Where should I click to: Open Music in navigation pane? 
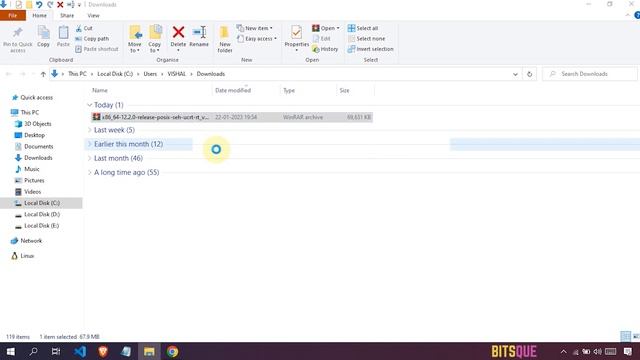pos(27,169)
